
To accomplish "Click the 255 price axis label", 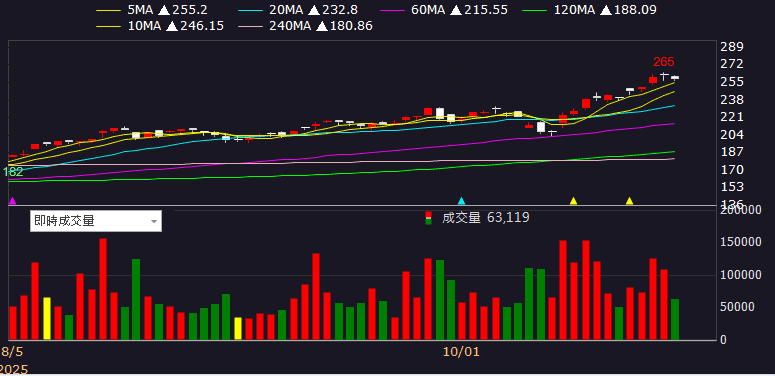I will point(732,82).
